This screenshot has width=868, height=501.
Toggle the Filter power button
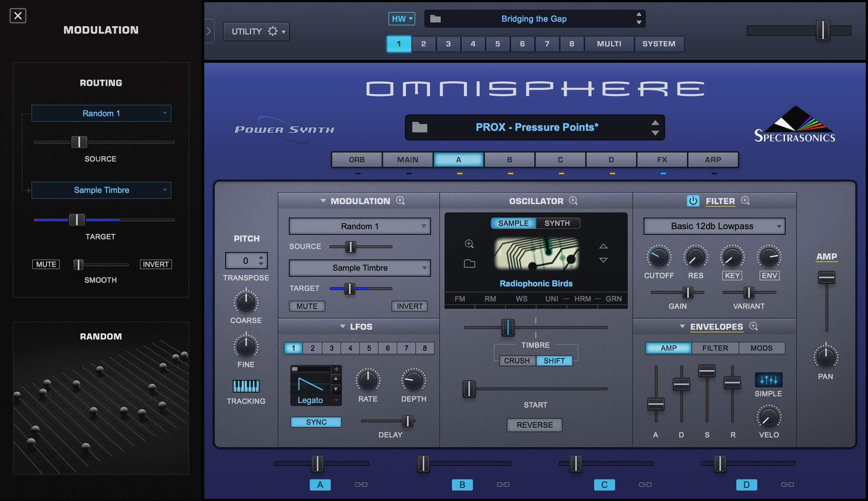pyautogui.click(x=693, y=201)
